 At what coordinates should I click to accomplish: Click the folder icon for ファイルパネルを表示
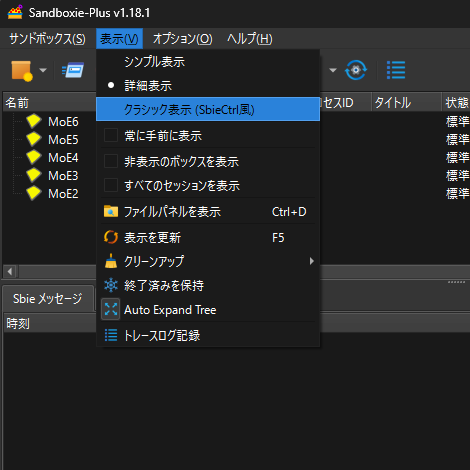click(111, 212)
